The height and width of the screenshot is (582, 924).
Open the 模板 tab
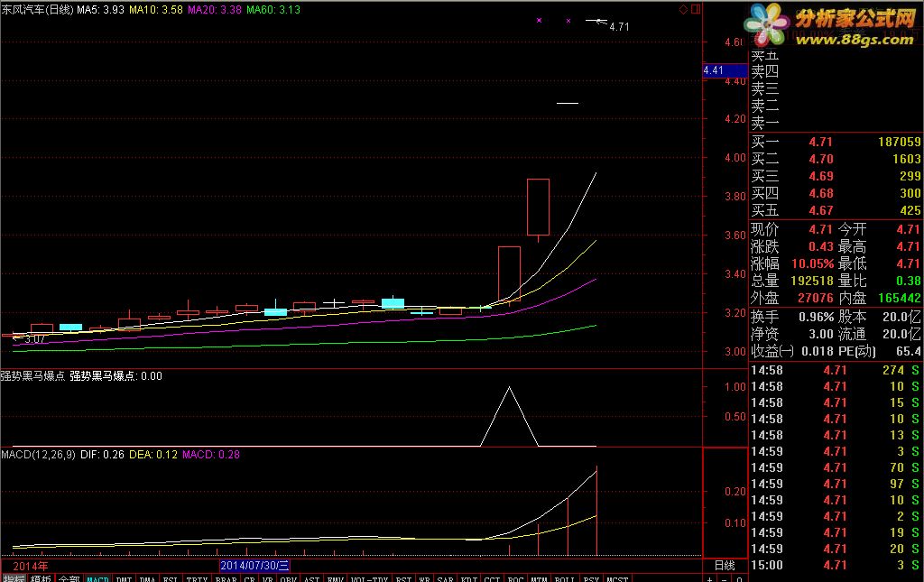pos(42,579)
